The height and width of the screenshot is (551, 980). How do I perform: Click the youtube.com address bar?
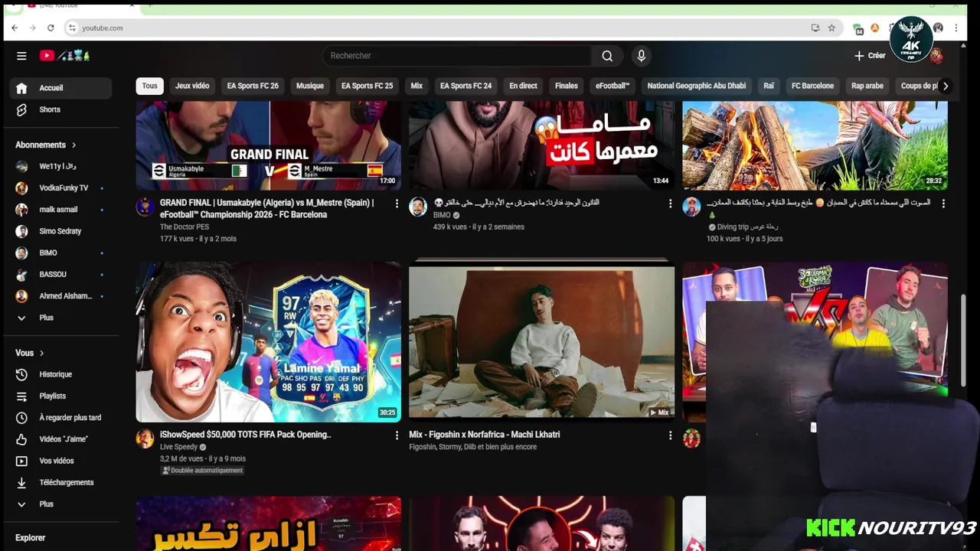pos(436,28)
